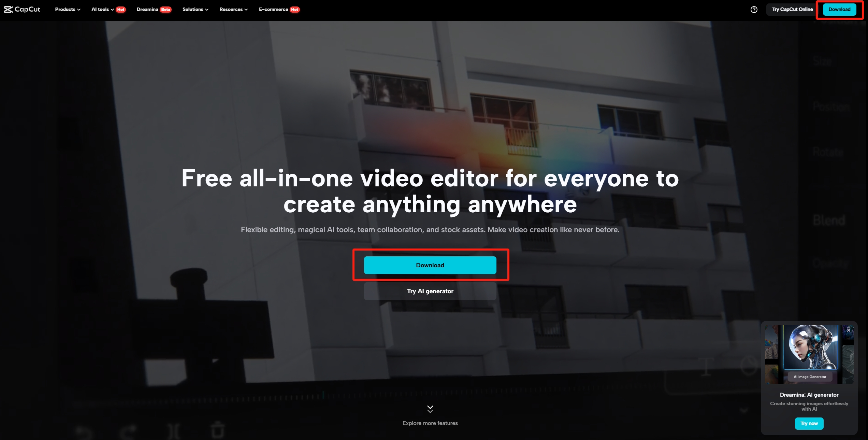Click the Hot badge beside AI tools

(120, 10)
